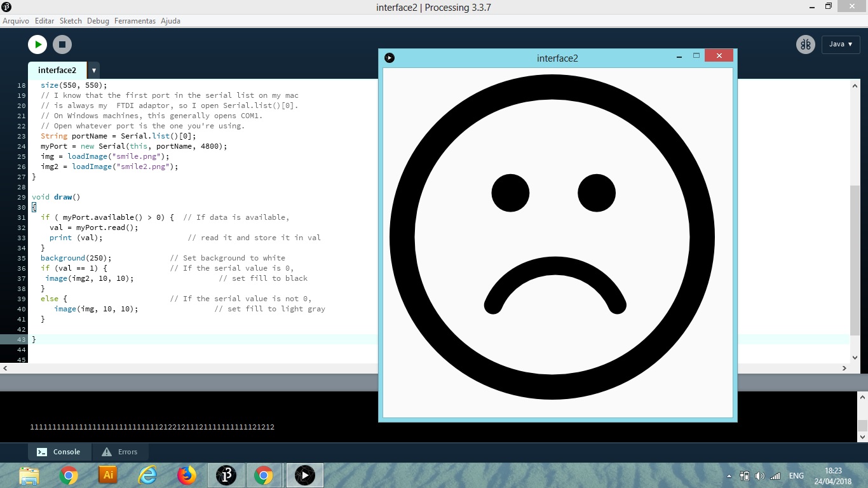868x488 pixels.
Task: Click 'val = myPort.read();' line
Action: tap(93, 227)
